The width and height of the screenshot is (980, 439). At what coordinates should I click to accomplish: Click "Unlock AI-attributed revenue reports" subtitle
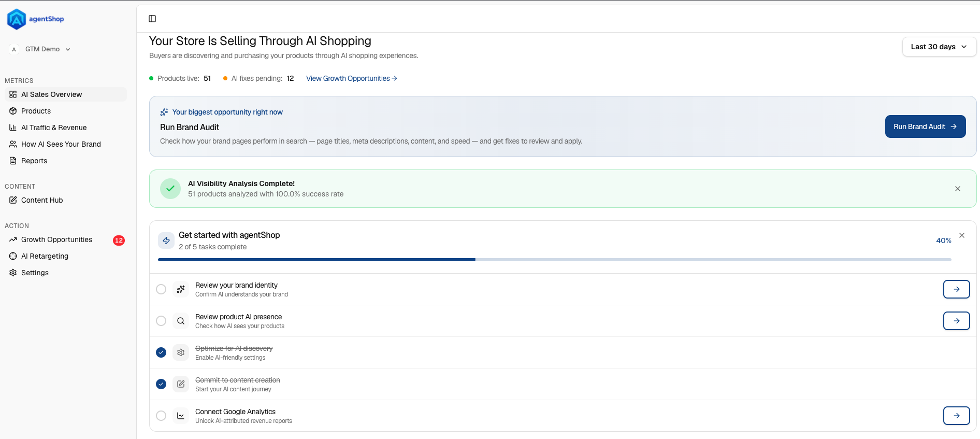click(x=243, y=421)
